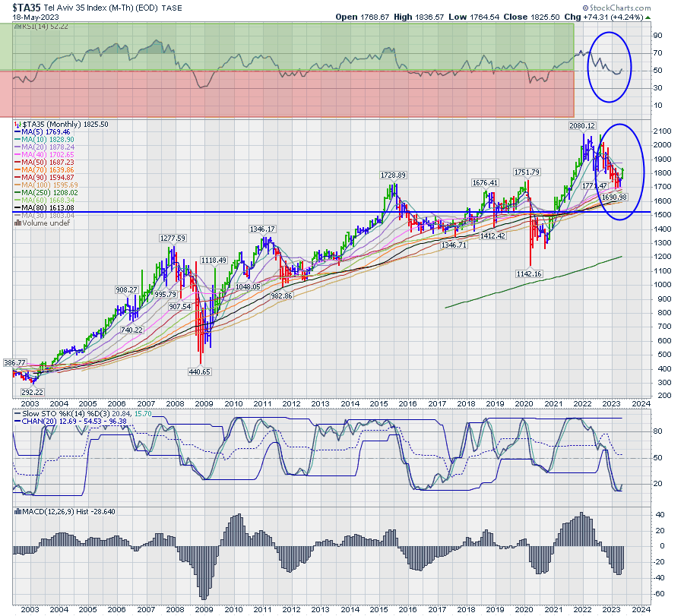Click the RSI(14) legend line marker
The height and width of the screenshot is (616, 684).
[17, 27]
